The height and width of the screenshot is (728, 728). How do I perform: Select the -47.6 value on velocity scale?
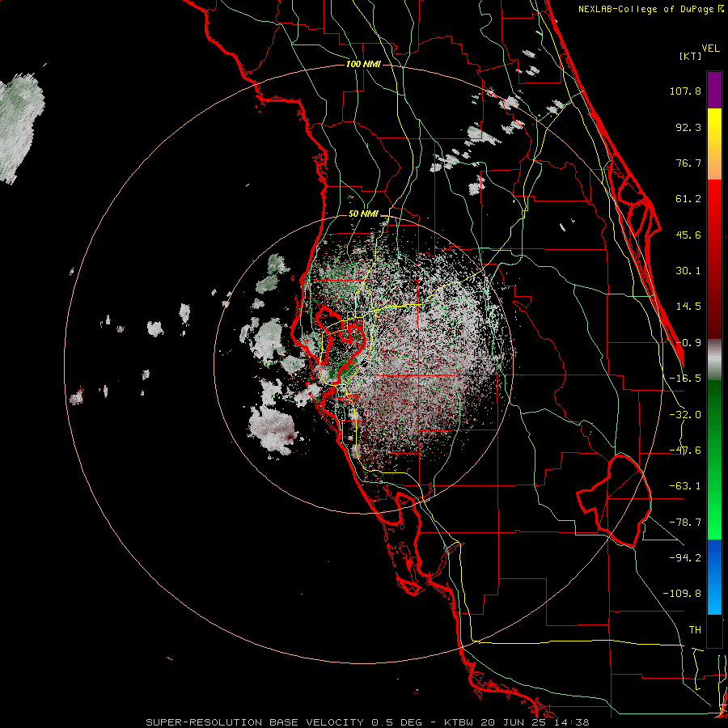click(x=685, y=451)
